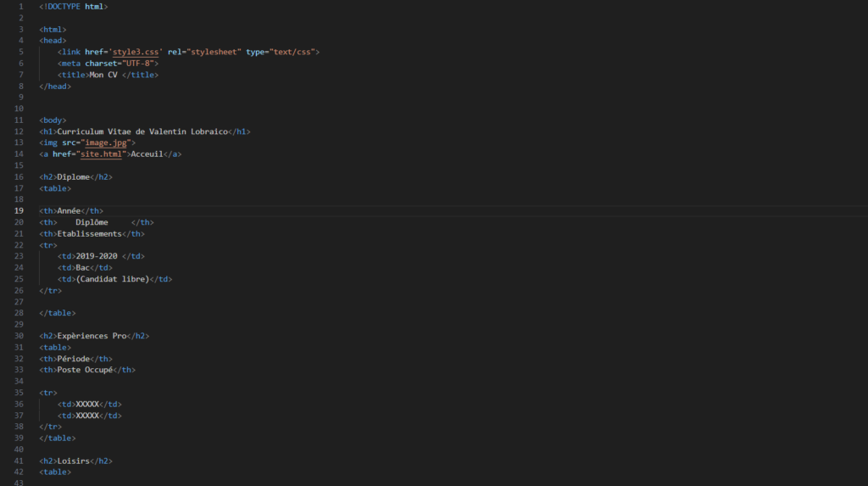Click the 'text/css' type attribute value
Viewport: 868px width, 486px height.
pyautogui.click(x=292, y=52)
